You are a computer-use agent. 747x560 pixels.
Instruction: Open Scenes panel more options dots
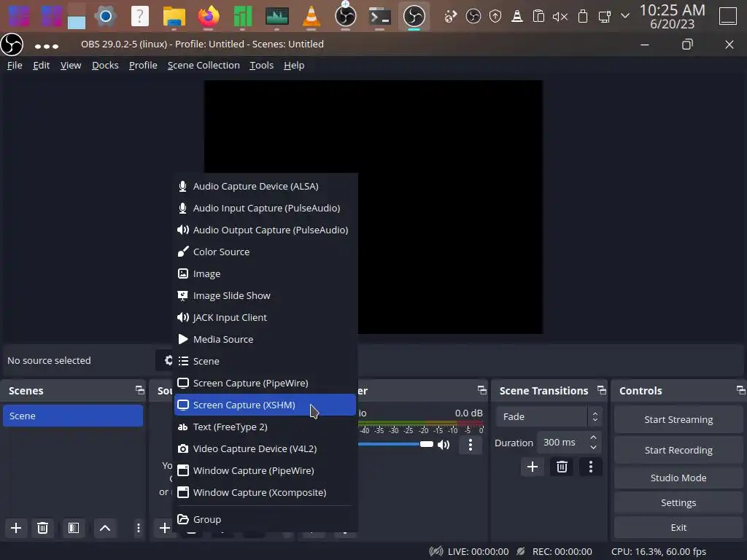pos(138,528)
